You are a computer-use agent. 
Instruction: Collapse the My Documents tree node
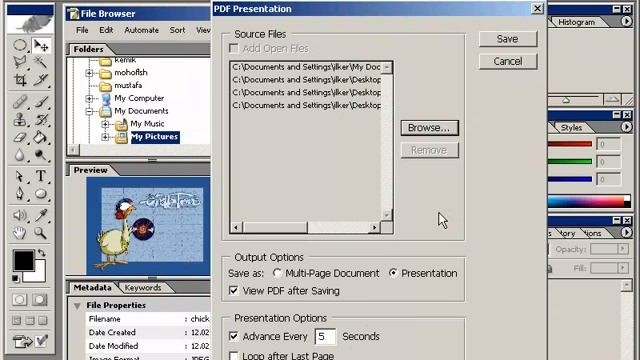point(89,111)
